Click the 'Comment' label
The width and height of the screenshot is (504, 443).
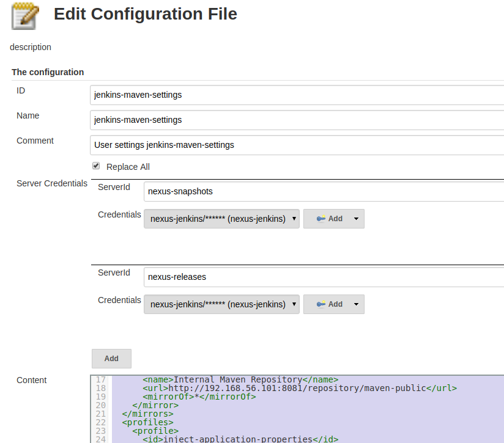pos(35,141)
